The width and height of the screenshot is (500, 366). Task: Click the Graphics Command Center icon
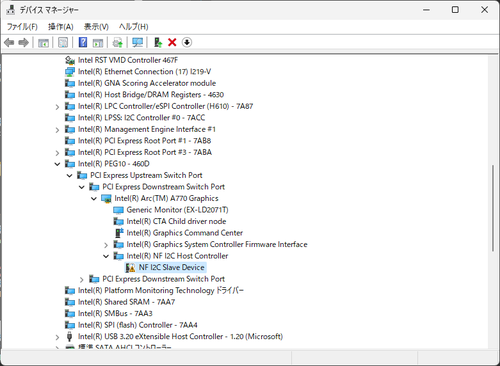119,233
